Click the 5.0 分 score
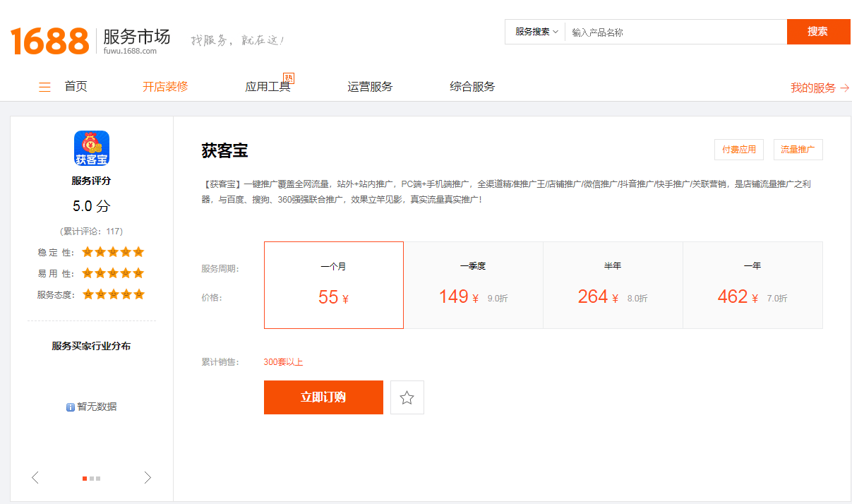 pyautogui.click(x=92, y=207)
